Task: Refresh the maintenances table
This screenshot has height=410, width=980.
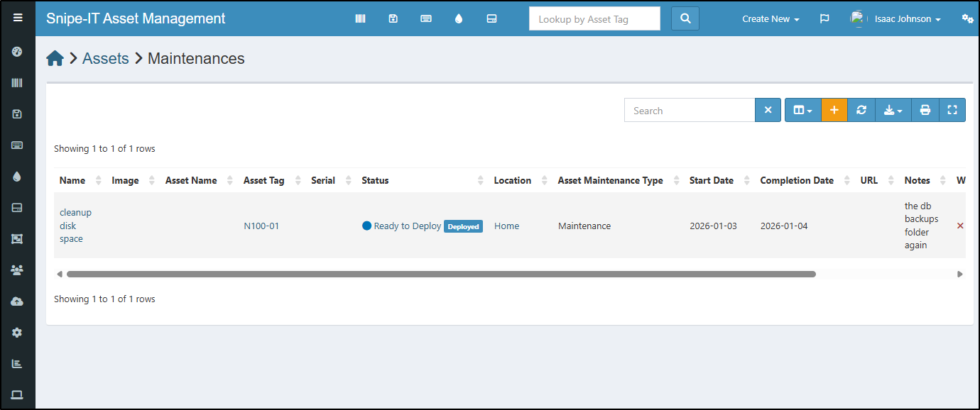Action: click(x=861, y=111)
